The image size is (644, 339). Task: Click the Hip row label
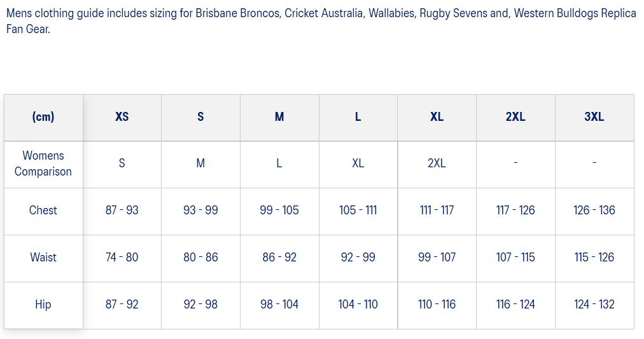43,305
